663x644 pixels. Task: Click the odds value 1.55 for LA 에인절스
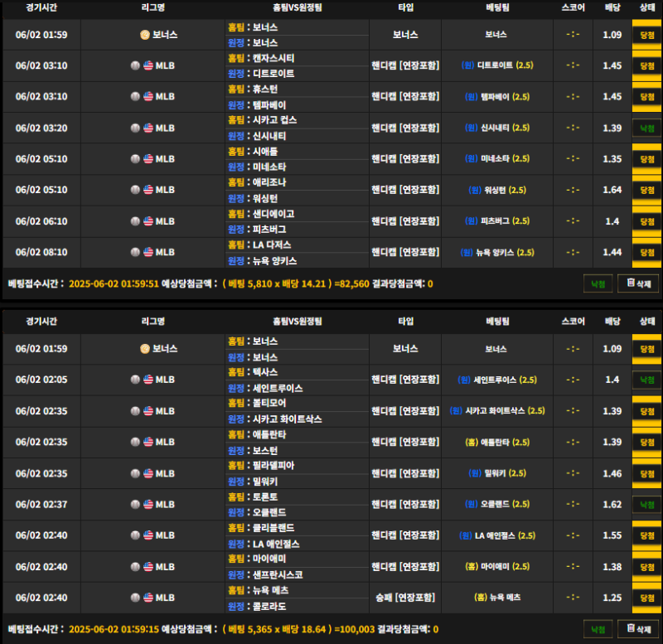612,535
